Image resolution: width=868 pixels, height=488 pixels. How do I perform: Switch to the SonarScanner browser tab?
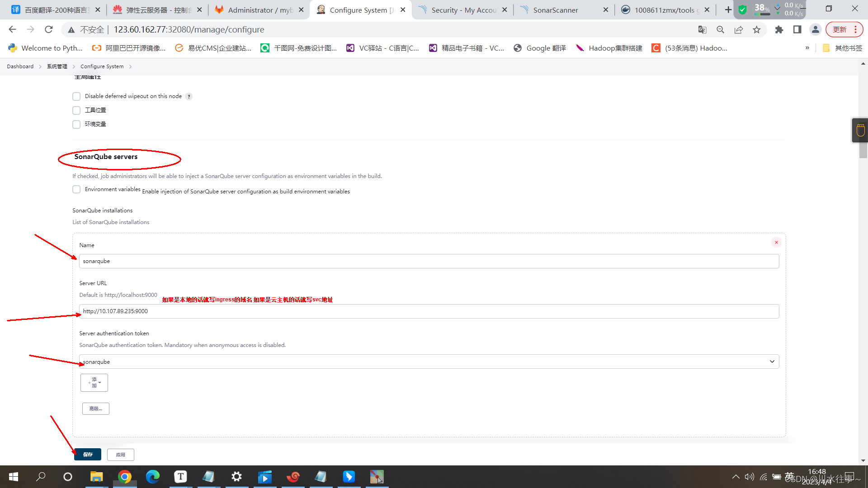556,10
